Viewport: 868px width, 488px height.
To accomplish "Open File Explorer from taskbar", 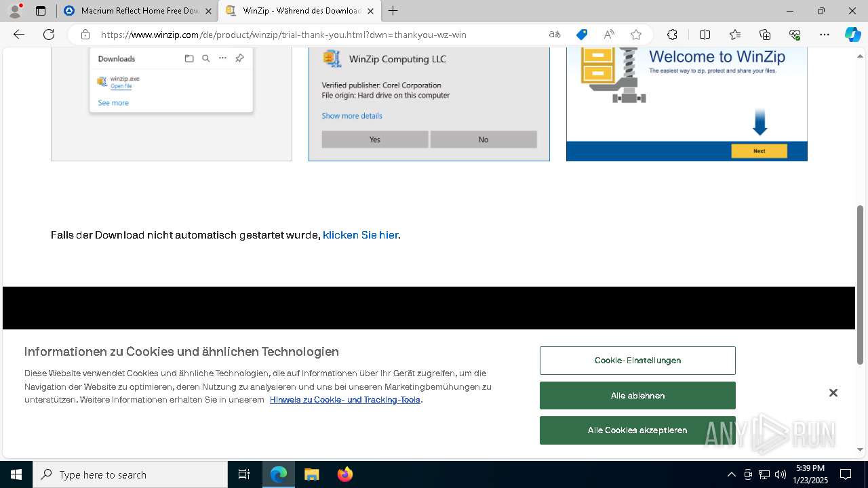I will tap(311, 474).
